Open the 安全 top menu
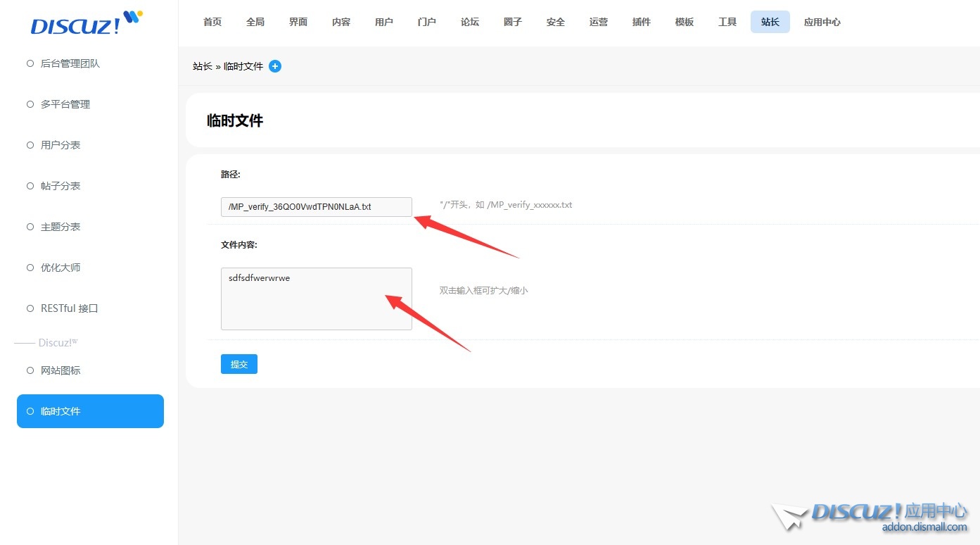980x545 pixels. (x=556, y=22)
